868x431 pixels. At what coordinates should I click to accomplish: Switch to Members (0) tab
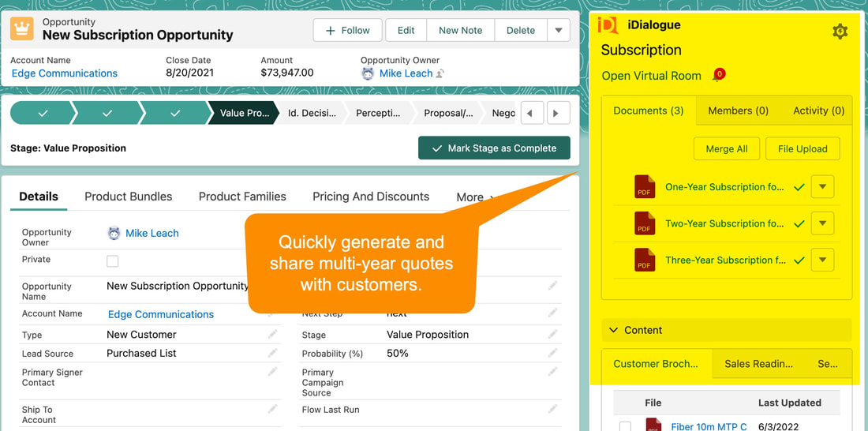pyautogui.click(x=739, y=111)
